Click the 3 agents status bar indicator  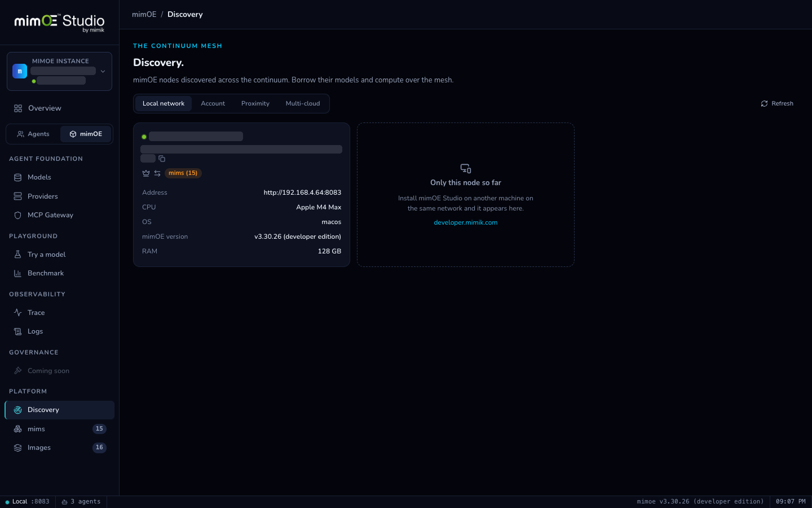click(x=81, y=502)
